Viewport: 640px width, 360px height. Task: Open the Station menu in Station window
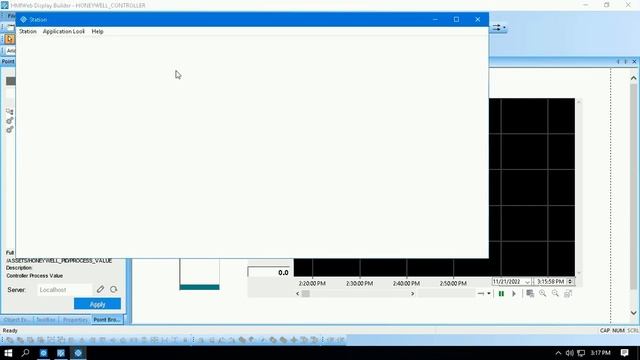[x=28, y=31]
